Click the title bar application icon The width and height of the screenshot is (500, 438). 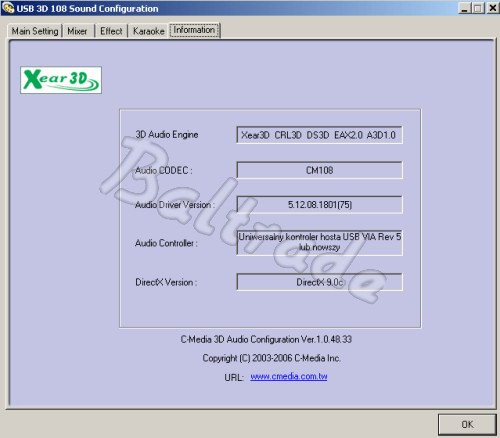pos(8,8)
